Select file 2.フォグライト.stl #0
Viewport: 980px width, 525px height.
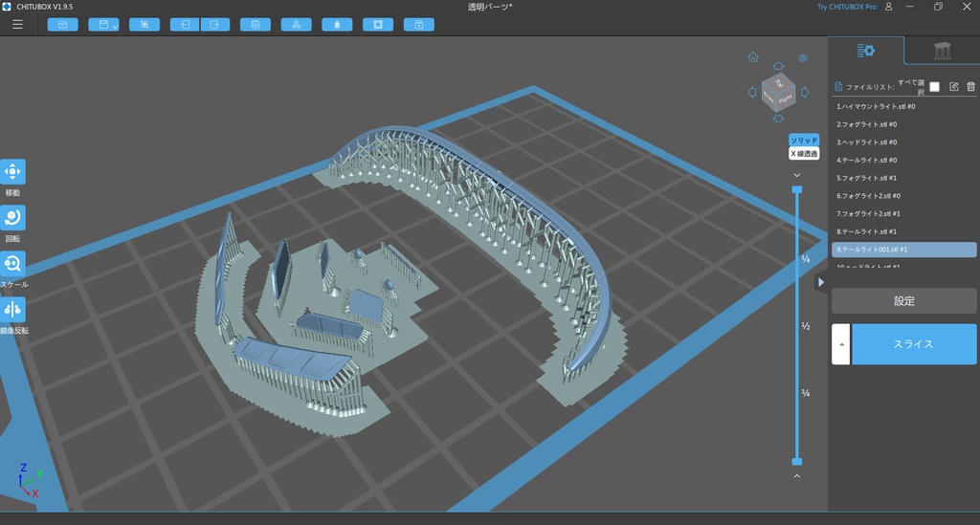903,124
